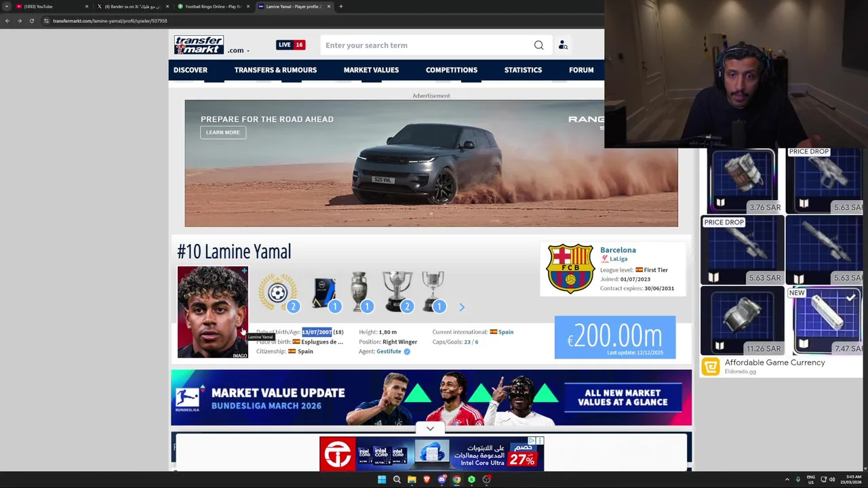Click the 'Right Winger' position text

[x=399, y=342]
